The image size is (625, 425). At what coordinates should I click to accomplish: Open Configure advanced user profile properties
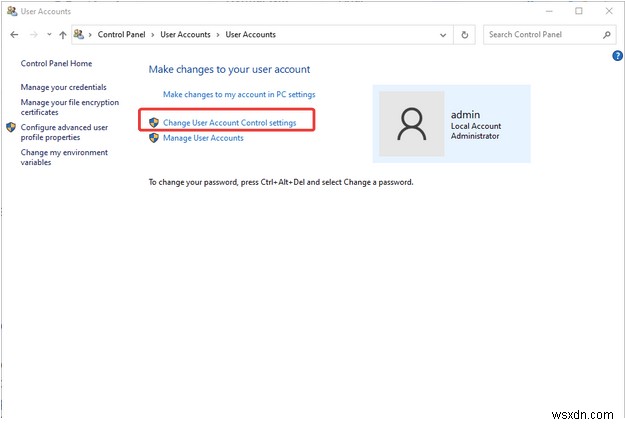click(64, 132)
